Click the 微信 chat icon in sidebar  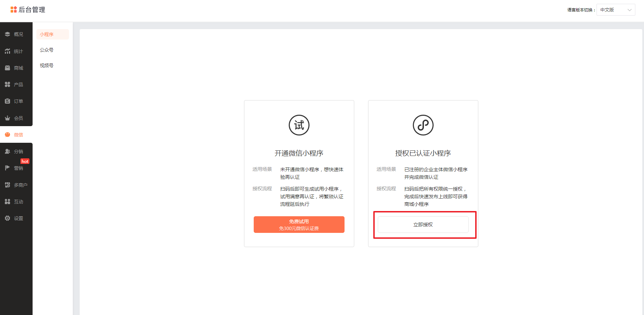(7, 135)
